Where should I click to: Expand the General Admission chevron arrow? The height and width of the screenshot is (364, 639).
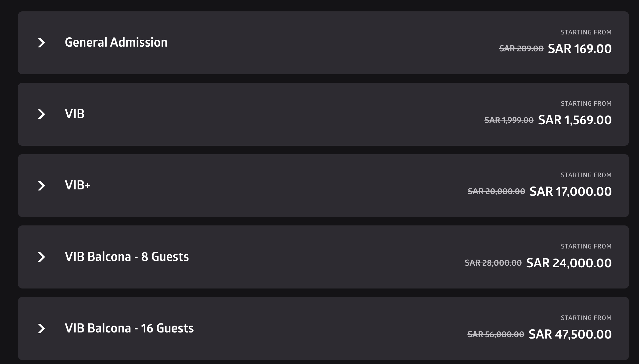coord(41,43)
